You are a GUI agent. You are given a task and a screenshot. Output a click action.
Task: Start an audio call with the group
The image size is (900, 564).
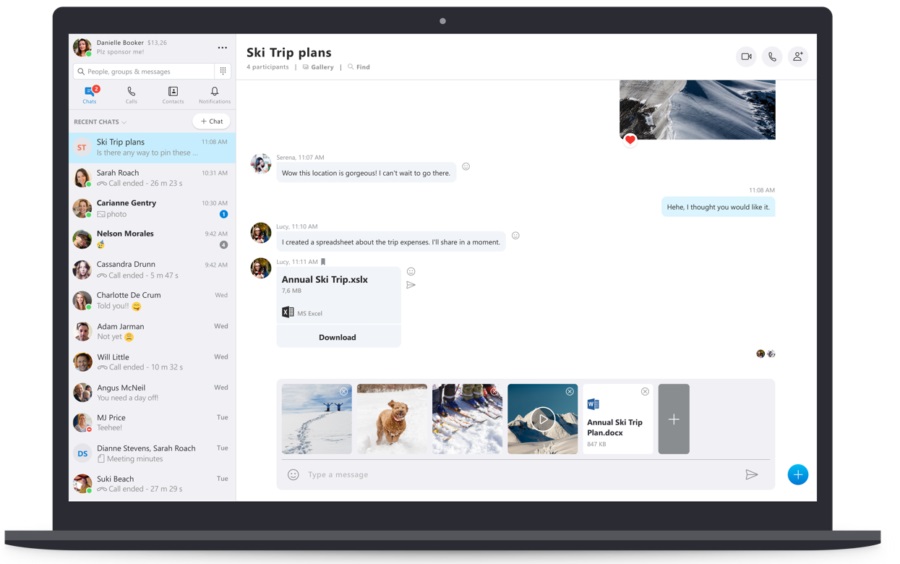(x=771, y=57)
